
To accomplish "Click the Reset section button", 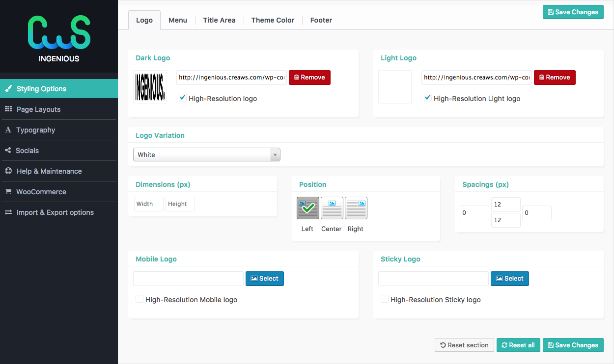I will click(x=464, y=345).
